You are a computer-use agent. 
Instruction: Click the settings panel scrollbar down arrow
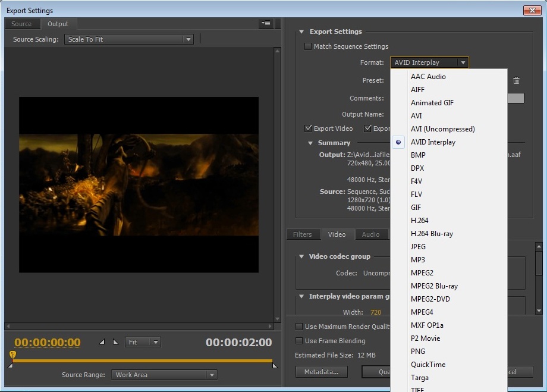539,311
